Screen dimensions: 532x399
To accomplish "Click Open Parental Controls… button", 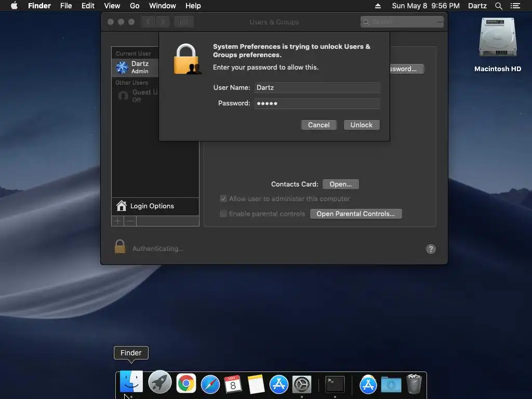I will point(356,214).
